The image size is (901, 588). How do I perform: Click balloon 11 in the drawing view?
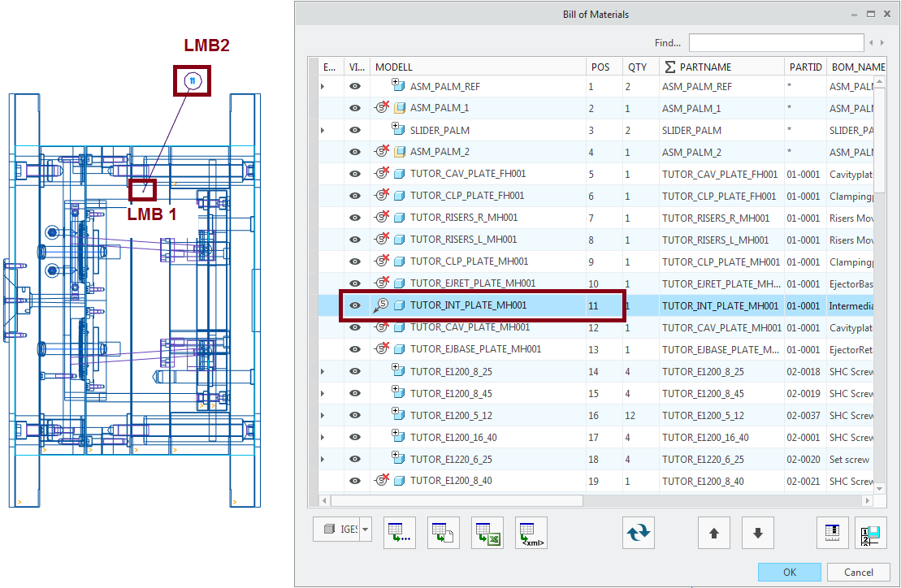(x=193, y=81)
